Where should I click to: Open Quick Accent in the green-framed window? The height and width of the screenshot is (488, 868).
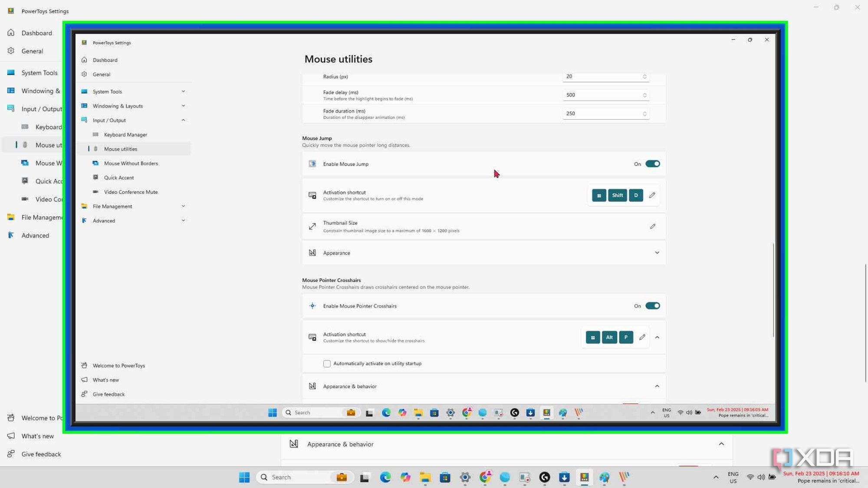118,177
